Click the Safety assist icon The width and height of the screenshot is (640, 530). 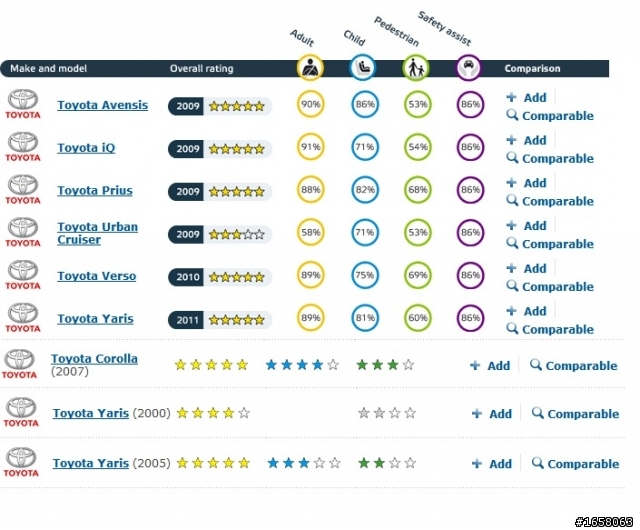[x=468, y=67]
